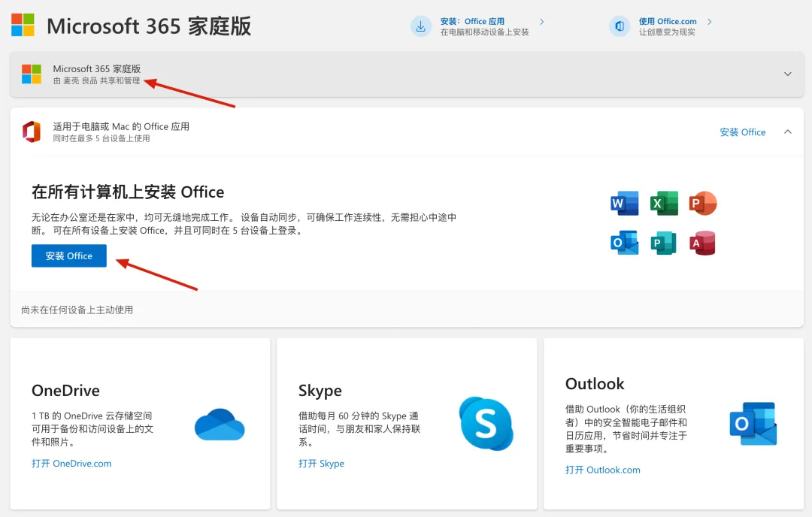Click the 适用于电脑或 Mac 的 Office 应用 heading

point(121,126)
